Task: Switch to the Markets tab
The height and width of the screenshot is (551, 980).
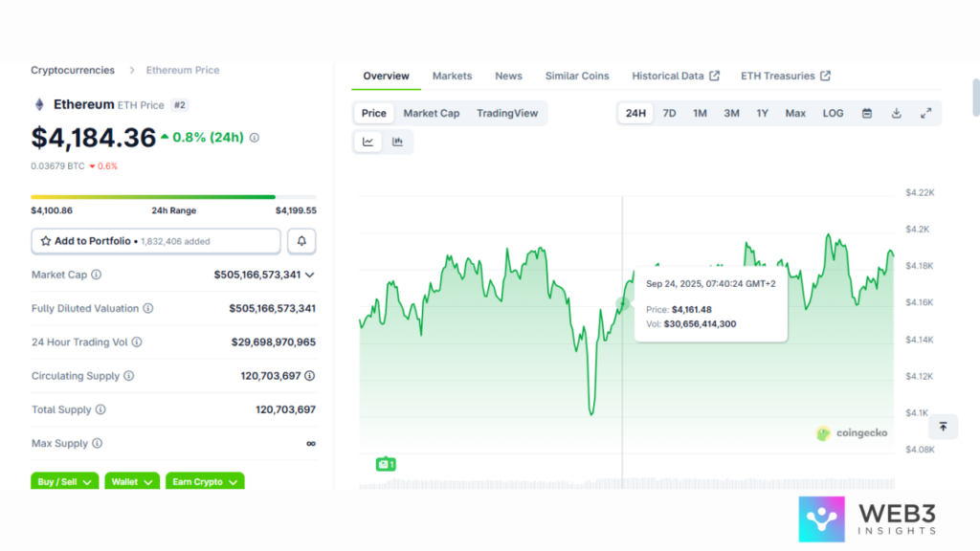Action: [x=452, y=76]
